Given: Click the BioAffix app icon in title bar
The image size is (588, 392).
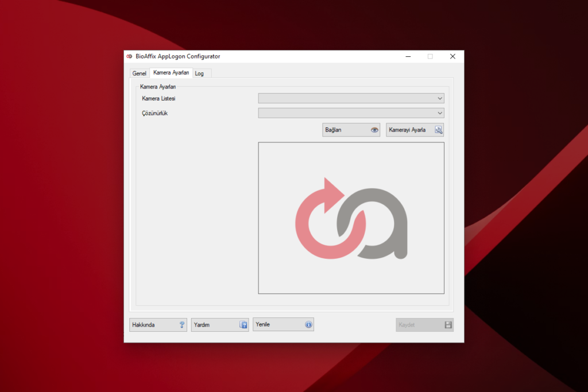Looking at the screenshot, I should [x=129, y=56].
